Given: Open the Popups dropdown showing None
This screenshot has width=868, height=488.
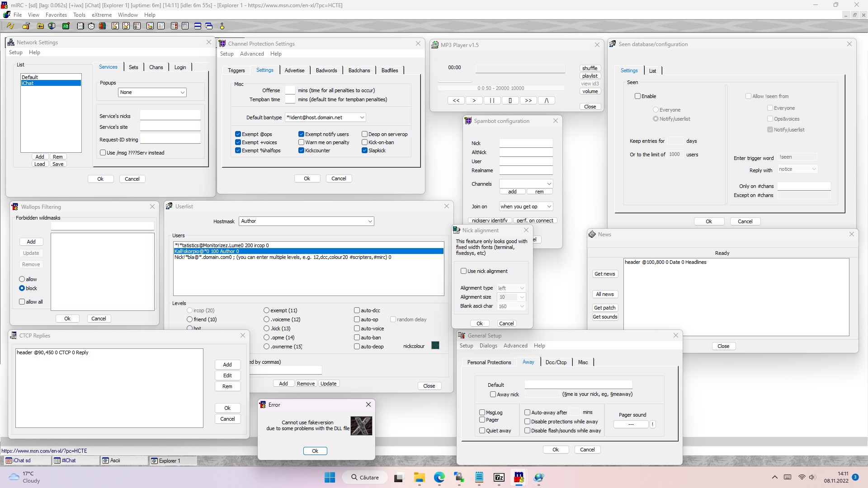Looking at the screenshot, I should (152, 92).
